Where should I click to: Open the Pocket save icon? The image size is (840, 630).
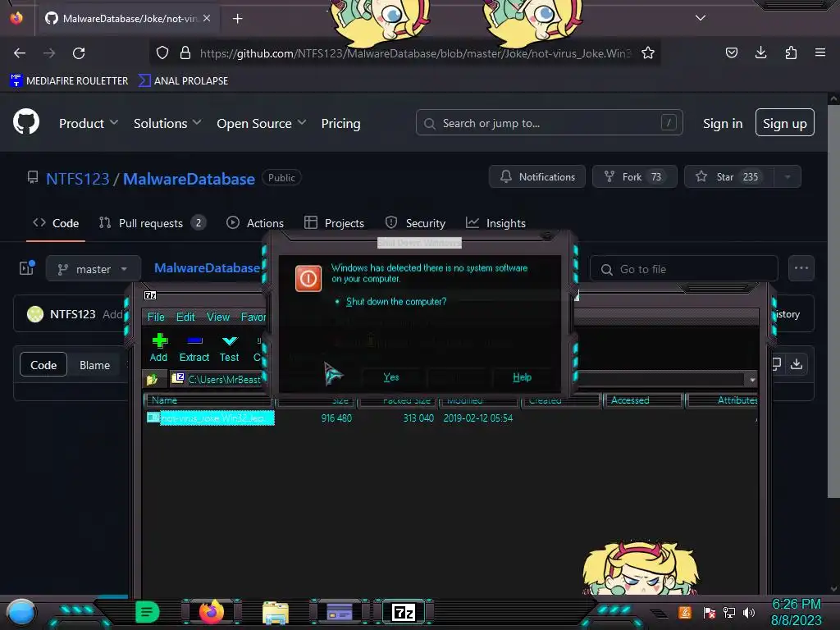731,52
